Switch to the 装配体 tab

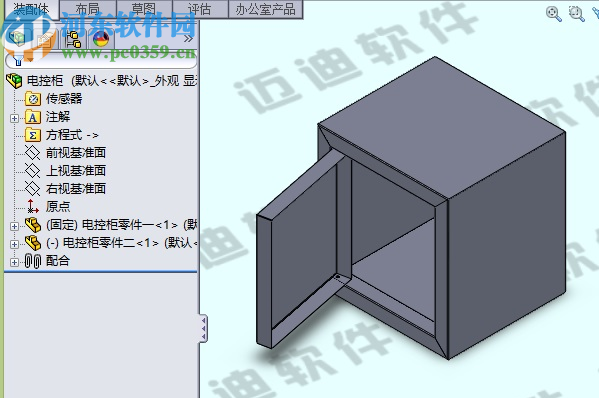(x=31, y=9)
